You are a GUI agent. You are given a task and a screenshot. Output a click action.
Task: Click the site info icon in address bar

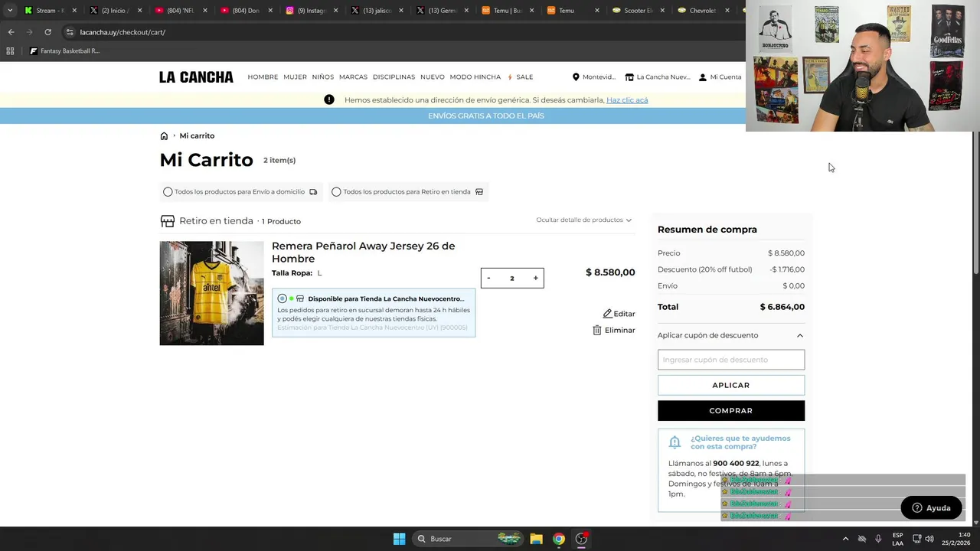pyautogui.click(x=70, y=32)
